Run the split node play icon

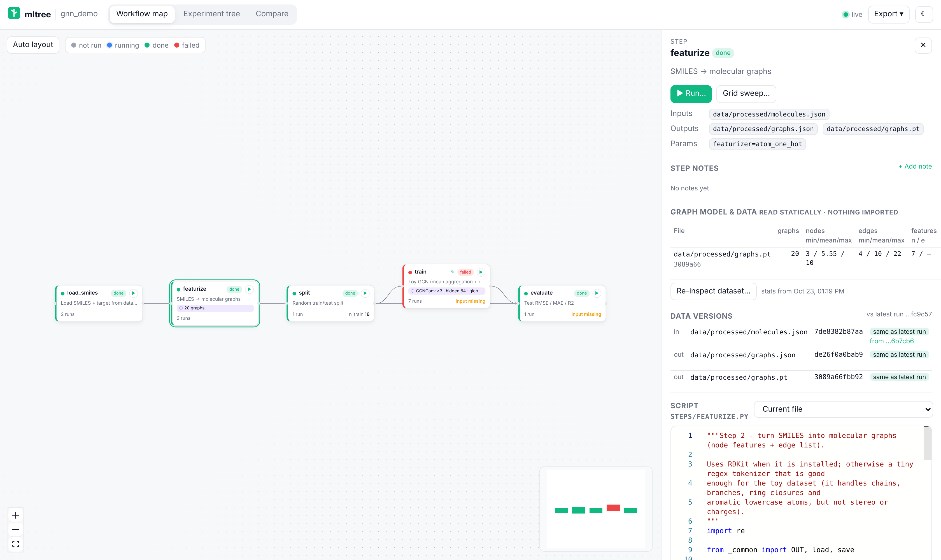365,293
